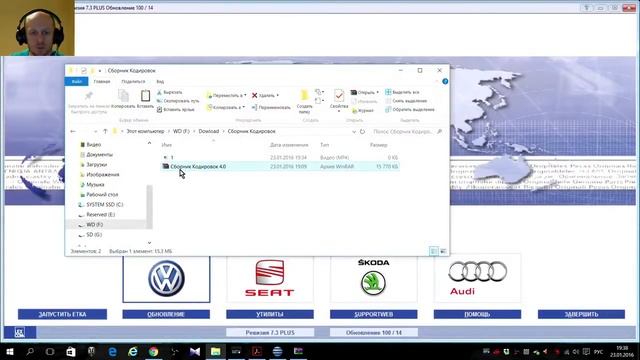This screenshot has width=640, height=360.
Task: Click the ПОМОЩЬ button
Action: click(x=477, y=314)
